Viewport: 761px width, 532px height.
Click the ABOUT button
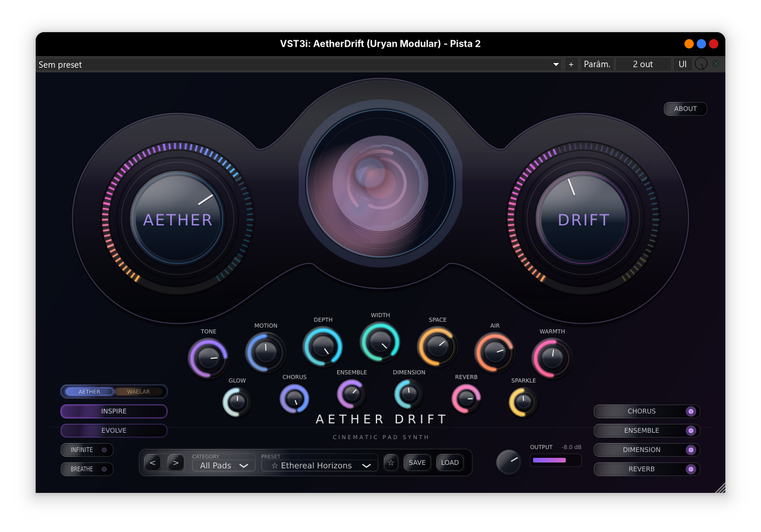686,109
